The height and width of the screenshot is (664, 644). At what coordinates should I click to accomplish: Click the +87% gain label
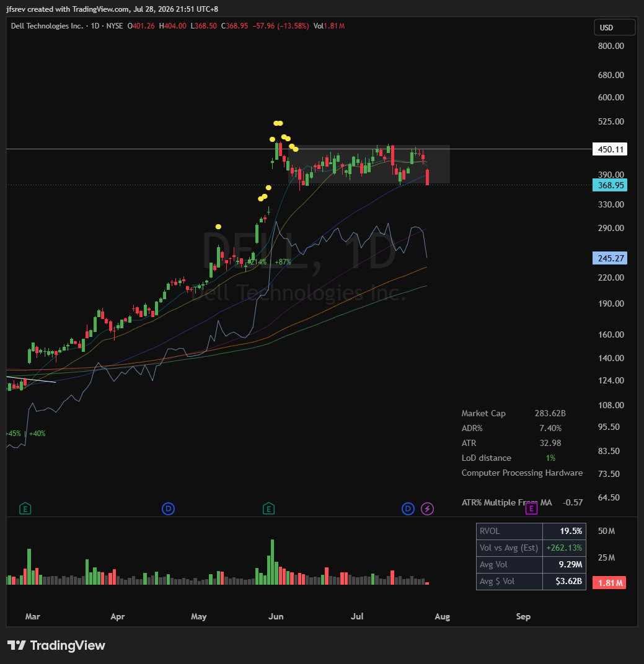[283, 262]
